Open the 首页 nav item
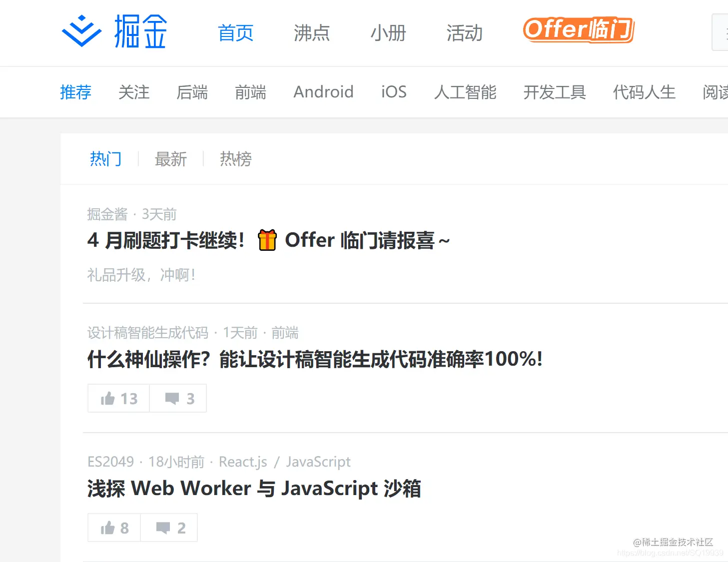Viewport: 728px width, 562px height. coord(235,33)
